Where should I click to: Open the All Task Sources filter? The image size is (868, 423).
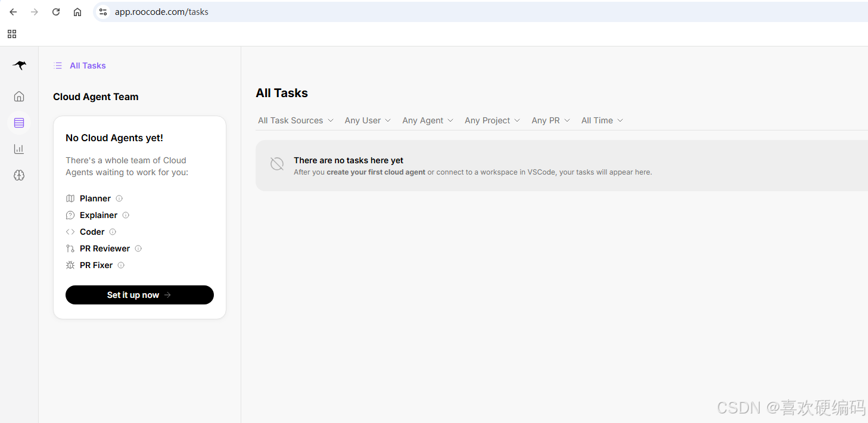click(295, 120)
